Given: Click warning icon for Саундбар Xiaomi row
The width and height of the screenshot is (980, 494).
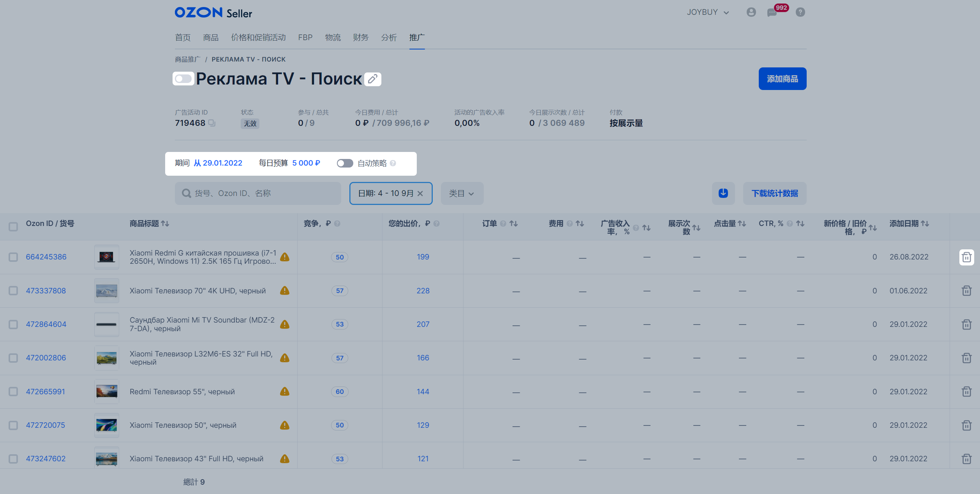Looking at the screenshot, I should tap(285, 324).
